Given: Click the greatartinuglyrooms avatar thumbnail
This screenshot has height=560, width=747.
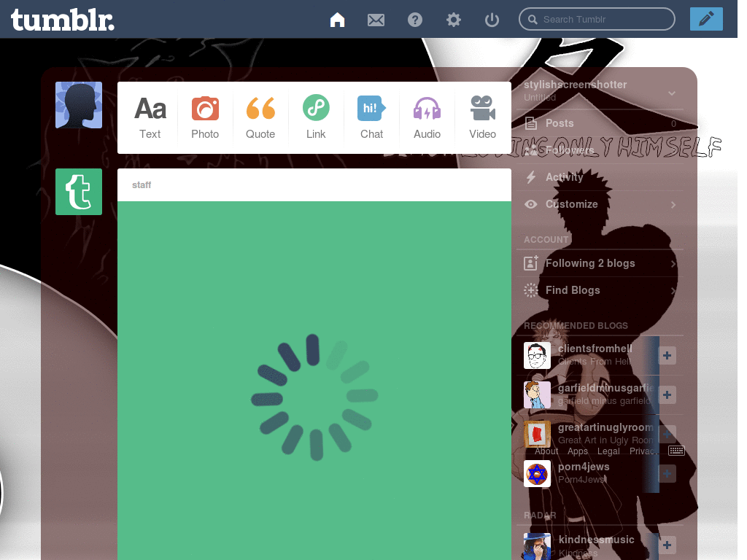Looking at the screenshot, I should 537,435.
